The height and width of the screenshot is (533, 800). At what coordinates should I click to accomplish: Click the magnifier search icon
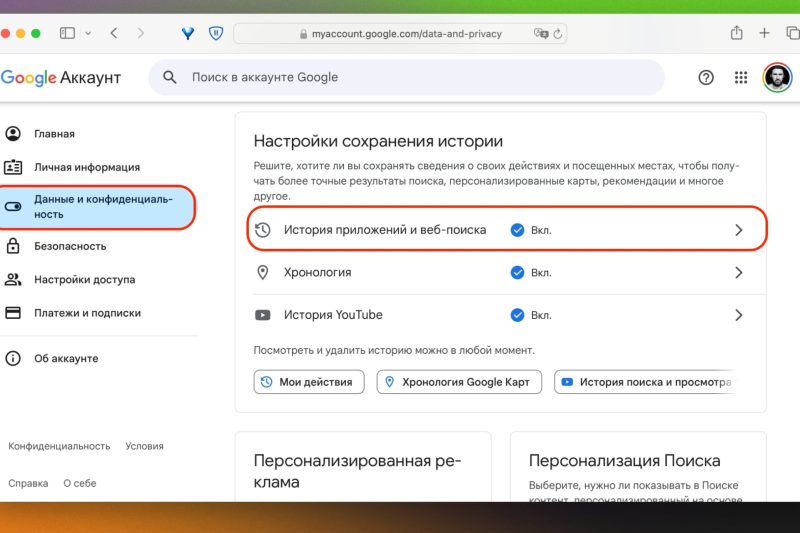coord(169,78)
